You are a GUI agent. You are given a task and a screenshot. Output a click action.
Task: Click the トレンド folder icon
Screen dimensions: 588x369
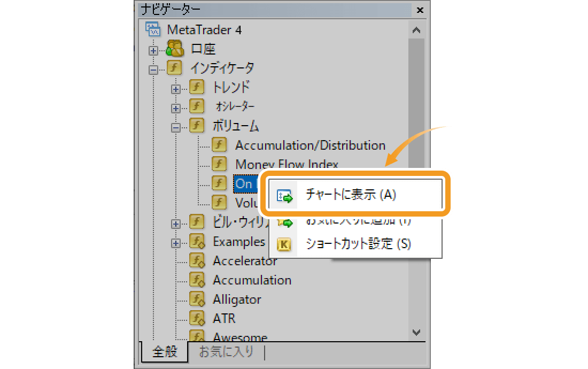(x=197, y=87)
